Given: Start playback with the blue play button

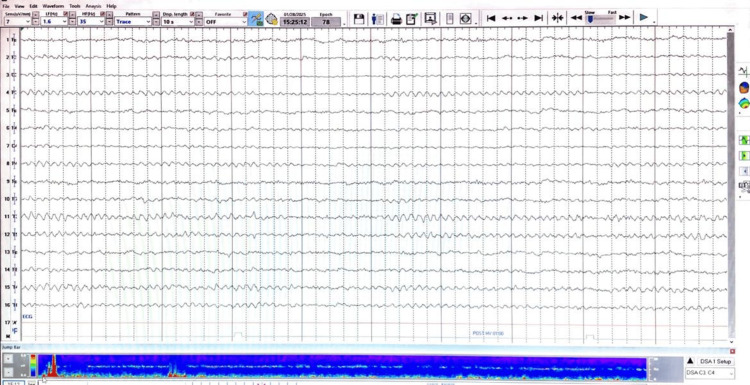Looking at the screenshot, I should [x=644, y=18].
